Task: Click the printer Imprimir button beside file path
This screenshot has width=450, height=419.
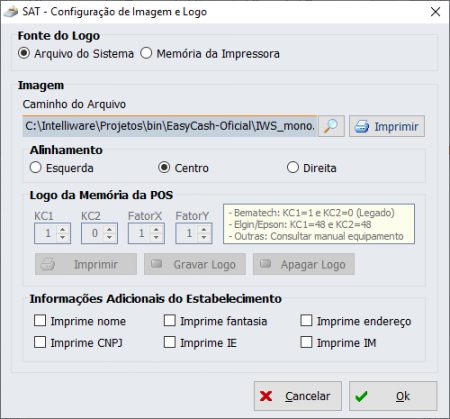Action: click(x=387, y=126)
